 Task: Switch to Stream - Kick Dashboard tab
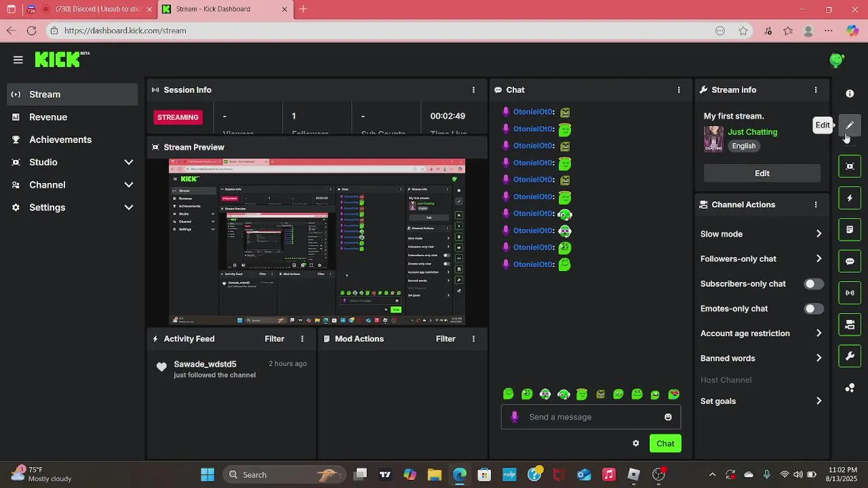[224, 9]
